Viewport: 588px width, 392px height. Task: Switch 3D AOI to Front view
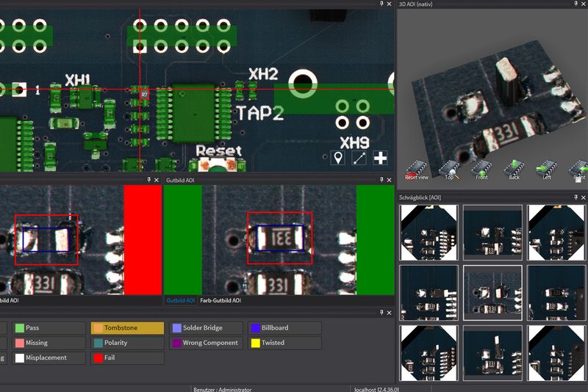pyautogui.click(x=481, y=170)
